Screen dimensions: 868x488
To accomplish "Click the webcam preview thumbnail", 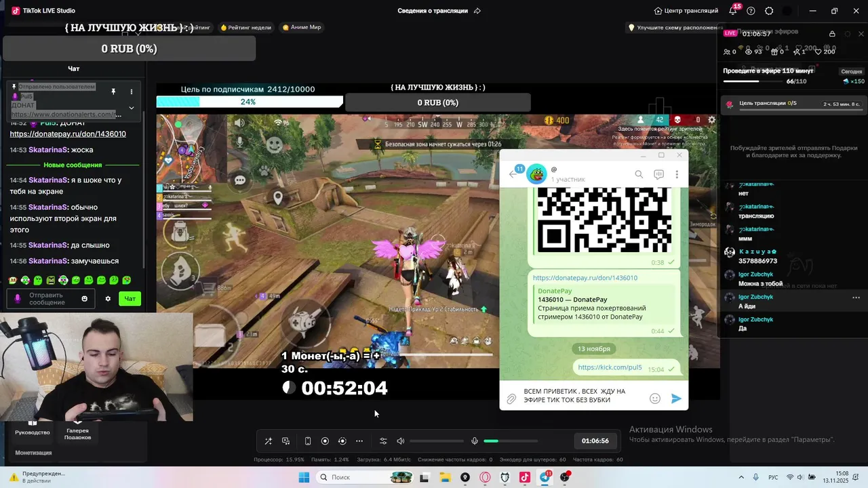I will (96, 367).
